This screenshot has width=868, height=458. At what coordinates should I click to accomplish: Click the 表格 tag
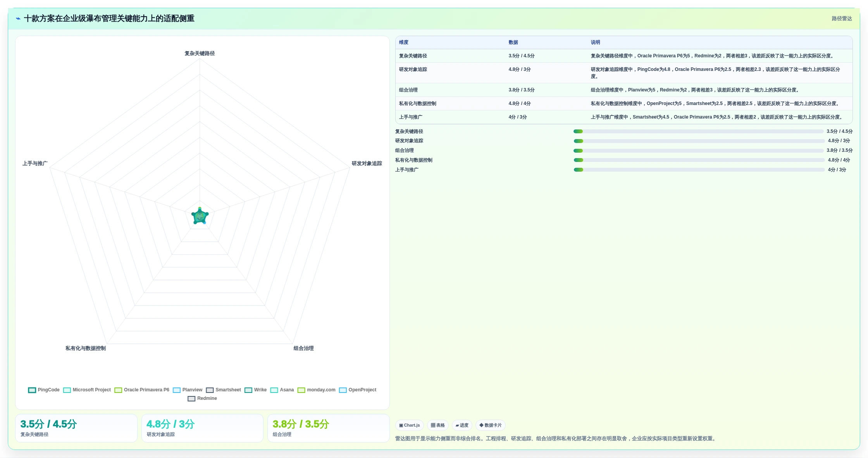click(438, 425)
